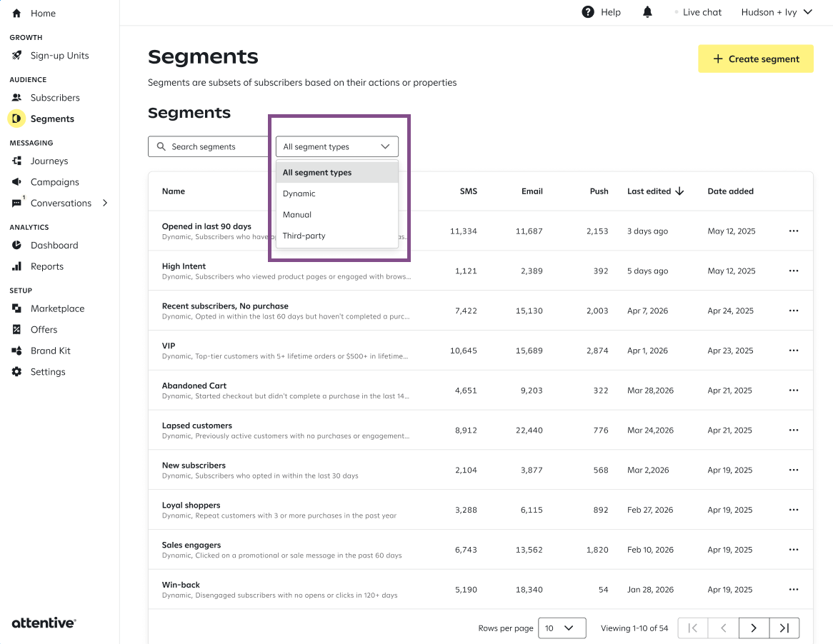The width and height of the screenshot is (833, 644).
Task: Open Sign-up Units rocket icon
Action: click(x=16, y=56)
